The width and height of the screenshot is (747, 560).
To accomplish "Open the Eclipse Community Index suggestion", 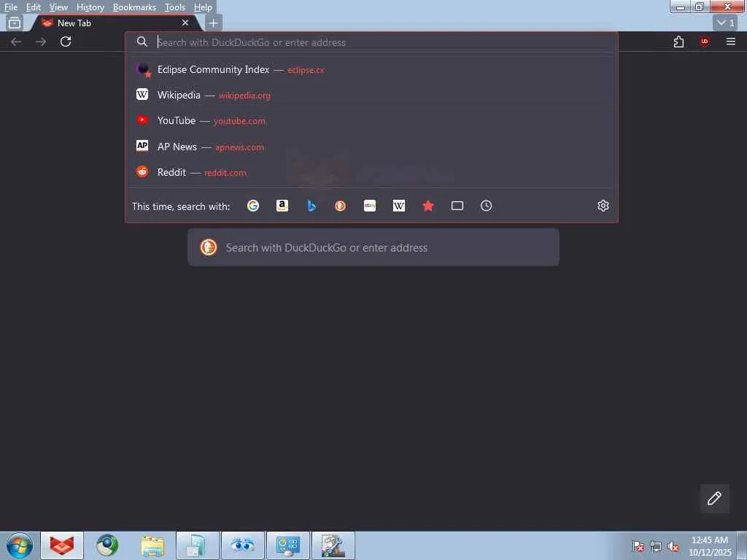I will tap(371, 69).
